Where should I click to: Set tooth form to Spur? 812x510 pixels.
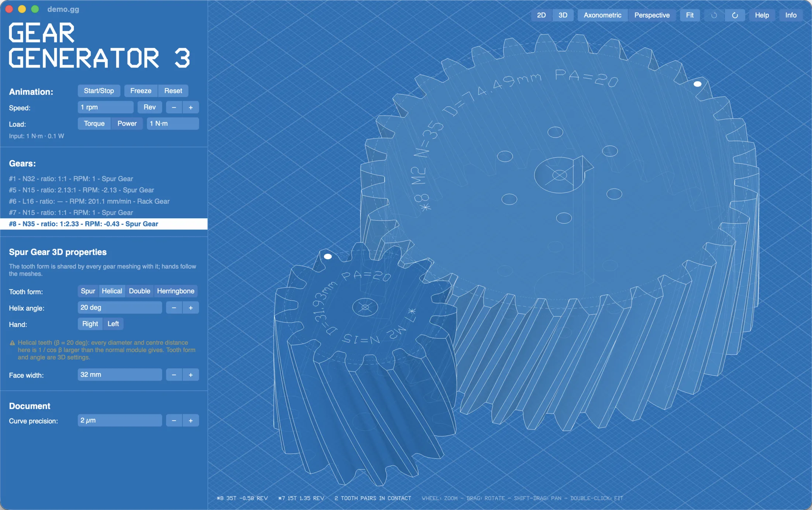click(x=88, y=291)
